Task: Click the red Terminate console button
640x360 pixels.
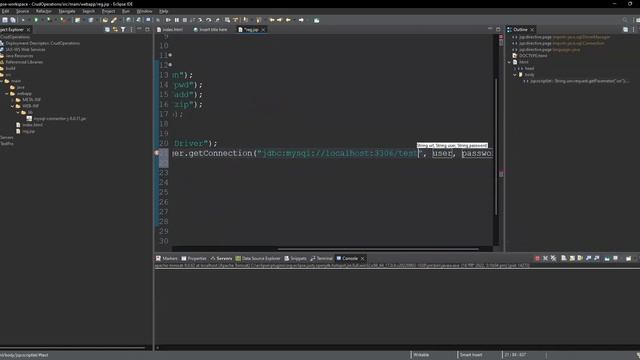Action: click(537, 258)
